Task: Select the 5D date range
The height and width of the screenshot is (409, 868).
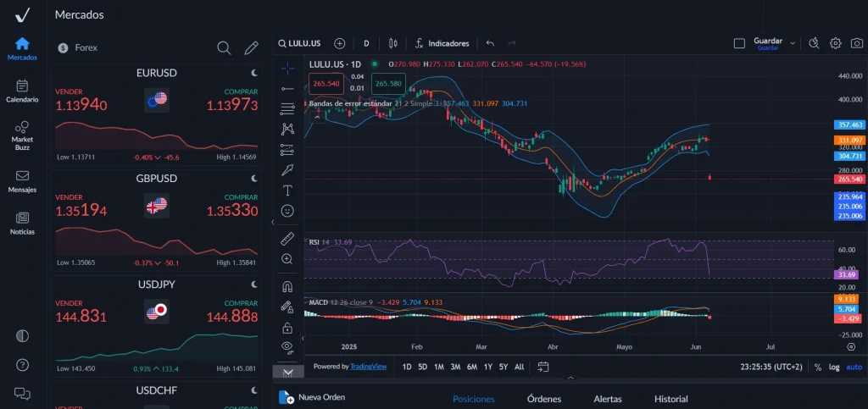Action: pos(422,367)
